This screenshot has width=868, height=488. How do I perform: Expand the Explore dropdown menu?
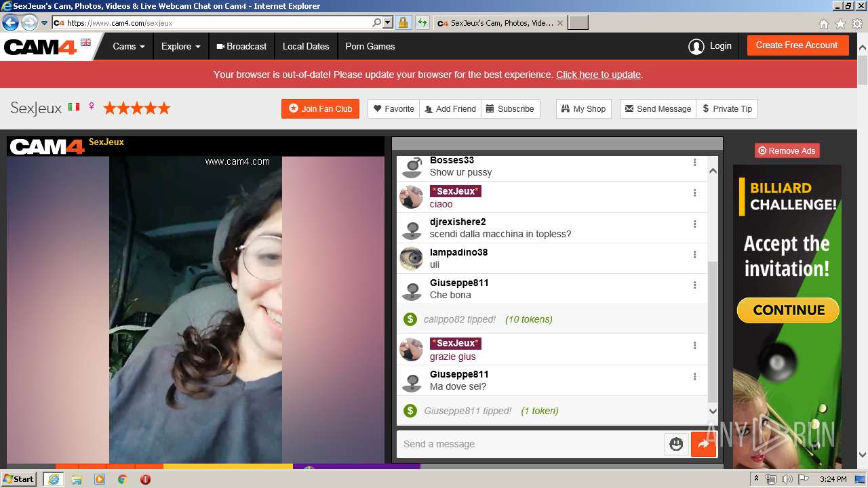(x=180, y=46)
